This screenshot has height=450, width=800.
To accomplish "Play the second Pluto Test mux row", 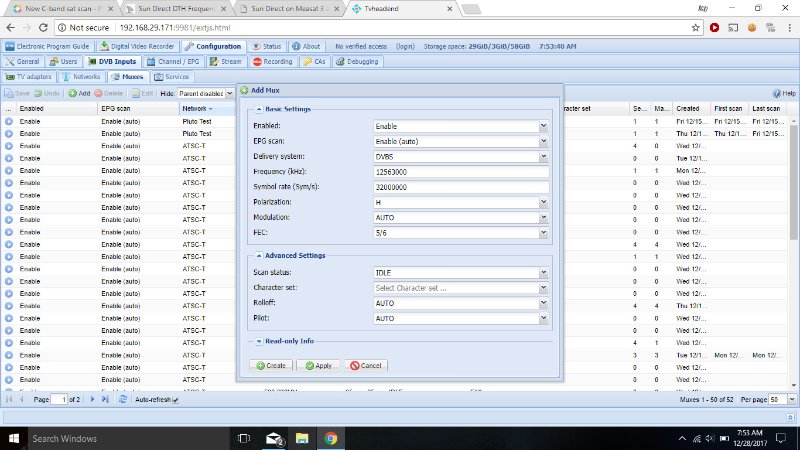I will [x=9, y=134].
